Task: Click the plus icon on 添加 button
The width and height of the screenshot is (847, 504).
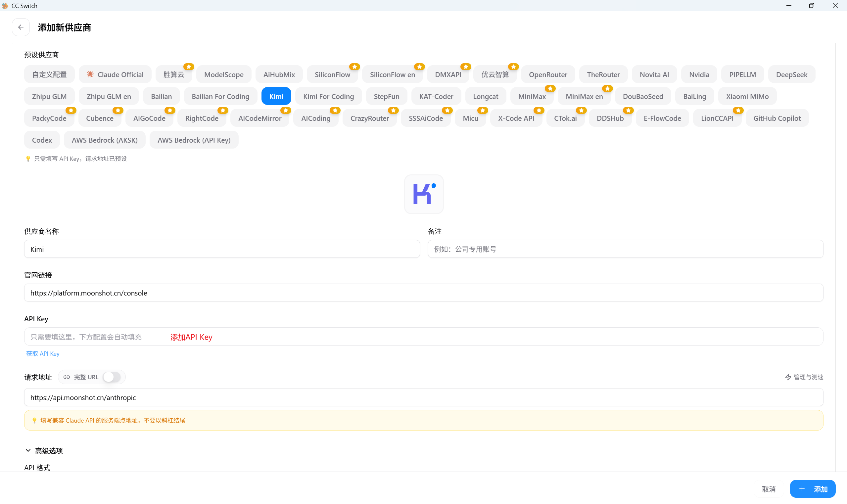Action: 802,489
